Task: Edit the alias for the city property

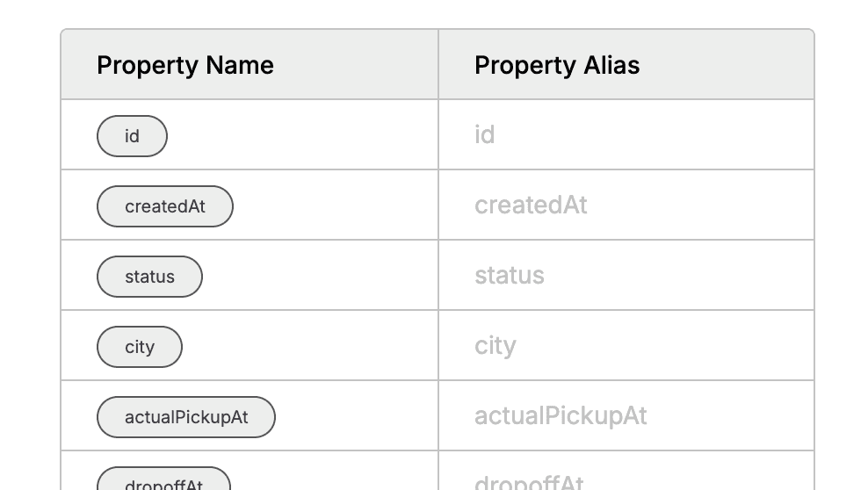Action: (x=626, y=346)
